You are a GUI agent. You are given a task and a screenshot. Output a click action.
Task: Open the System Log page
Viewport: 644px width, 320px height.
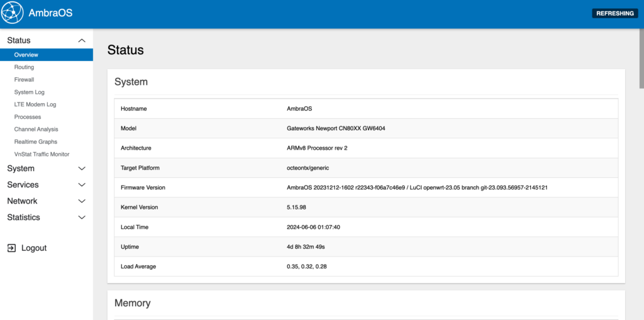[29, 92]
